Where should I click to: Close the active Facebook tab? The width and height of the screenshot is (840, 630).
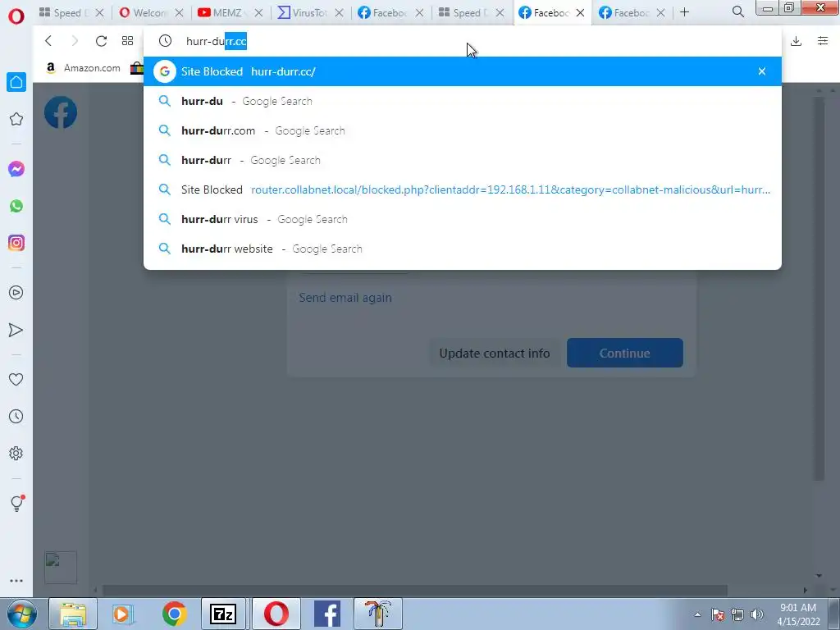580,13
